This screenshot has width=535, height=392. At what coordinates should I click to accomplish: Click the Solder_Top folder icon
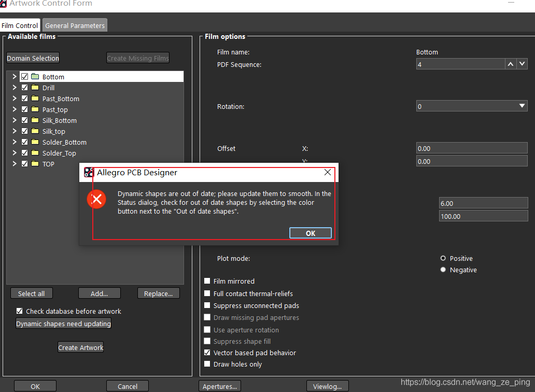click(35, 153)
